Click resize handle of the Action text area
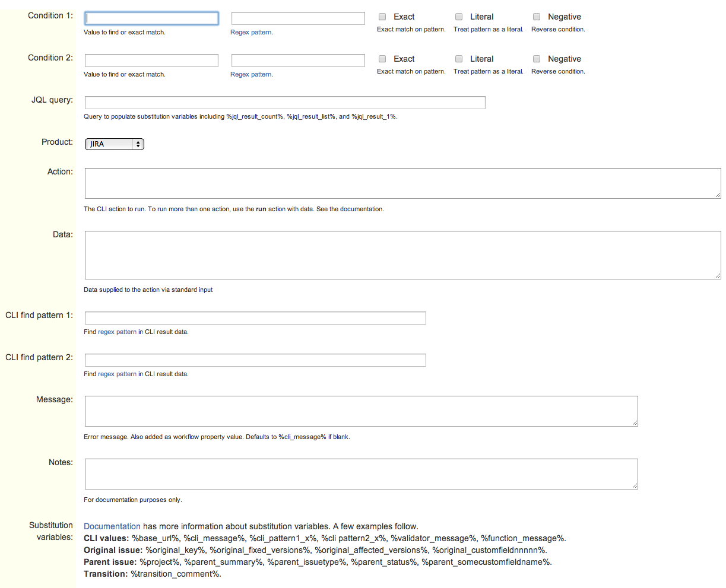 718,195
